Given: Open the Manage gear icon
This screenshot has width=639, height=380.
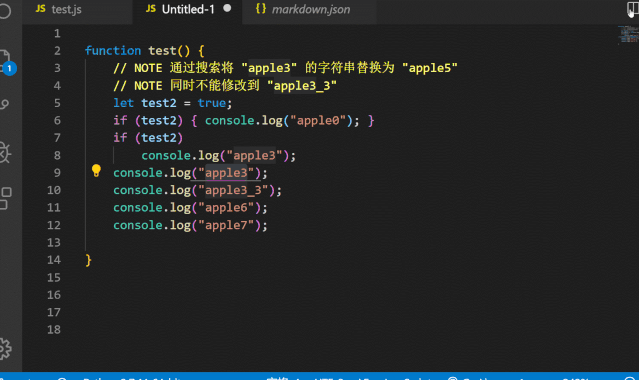Looking at the screenshot, I should click(5, 349).
